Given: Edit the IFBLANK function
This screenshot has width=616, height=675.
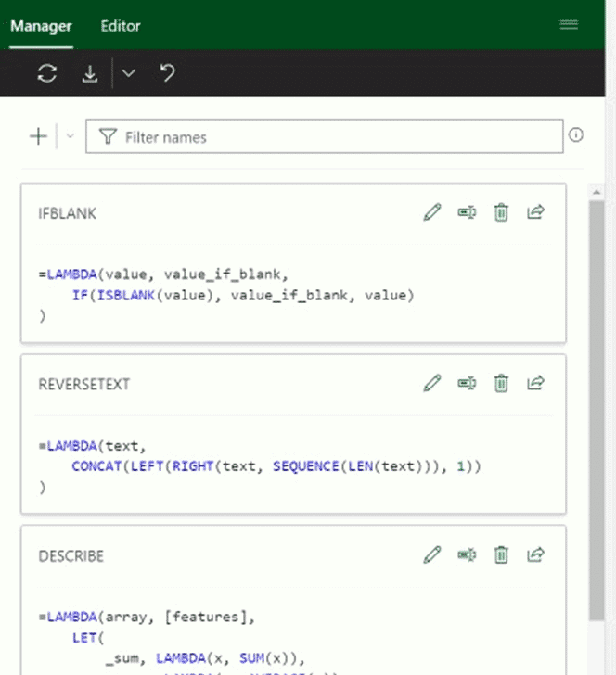Looking at the screenshot, I should (x=431, y=212).
